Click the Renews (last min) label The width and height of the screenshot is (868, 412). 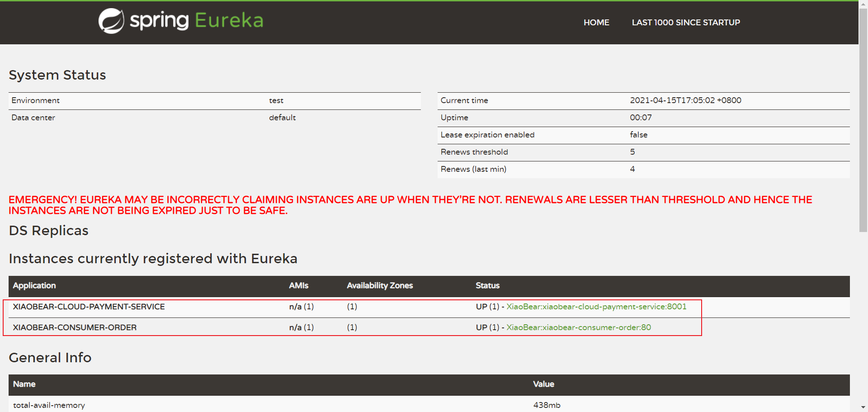point(473,169)
